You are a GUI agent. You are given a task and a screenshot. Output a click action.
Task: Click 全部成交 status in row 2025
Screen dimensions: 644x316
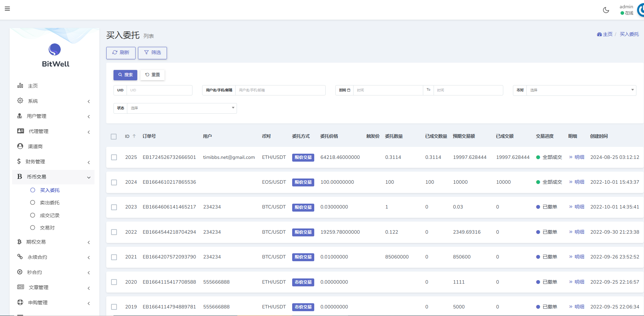pos(552,157)
